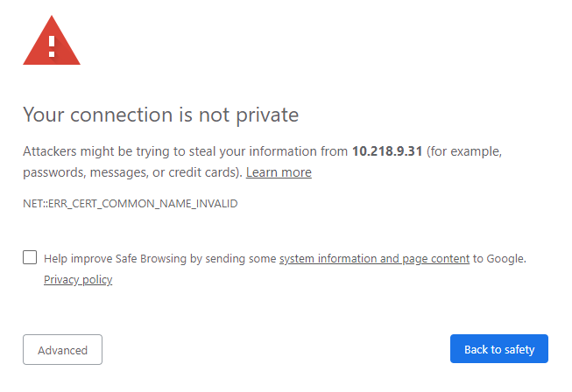This screenshot has height=392, width=572.
Task: Open system information and page content link
Action: point(374,259)
